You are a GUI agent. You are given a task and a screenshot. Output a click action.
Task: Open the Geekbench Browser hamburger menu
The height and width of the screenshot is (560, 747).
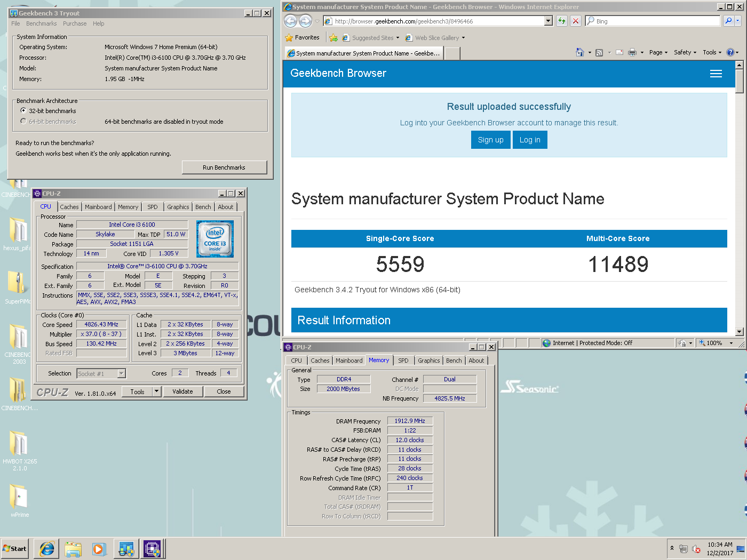coord(716,74)
